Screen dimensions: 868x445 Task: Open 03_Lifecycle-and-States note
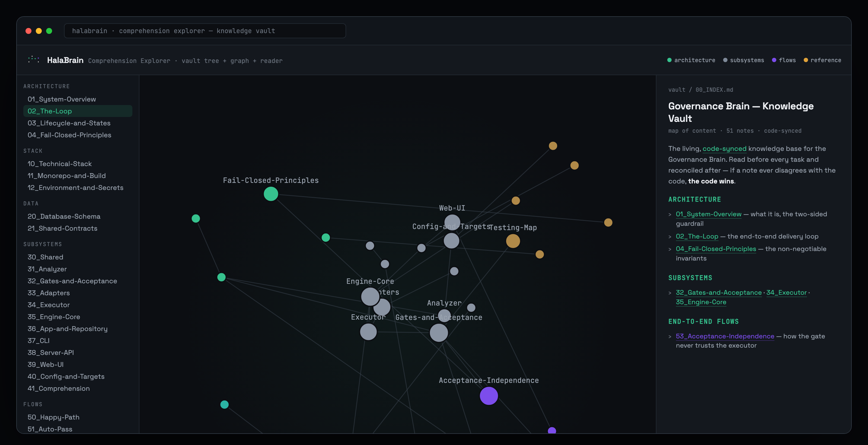[78, 123]
